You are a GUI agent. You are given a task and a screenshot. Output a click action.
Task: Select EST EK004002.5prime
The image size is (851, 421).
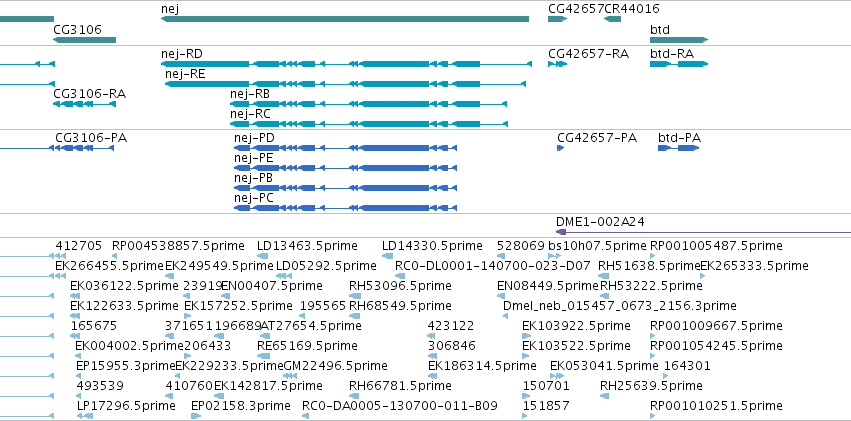pyautogui.click(x=130, y=346)
